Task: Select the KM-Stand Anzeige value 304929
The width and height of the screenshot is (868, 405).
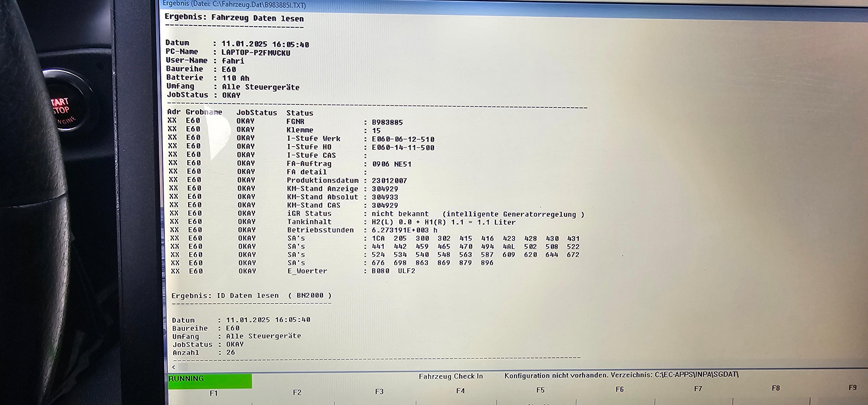Action: (x=385, y=189)
